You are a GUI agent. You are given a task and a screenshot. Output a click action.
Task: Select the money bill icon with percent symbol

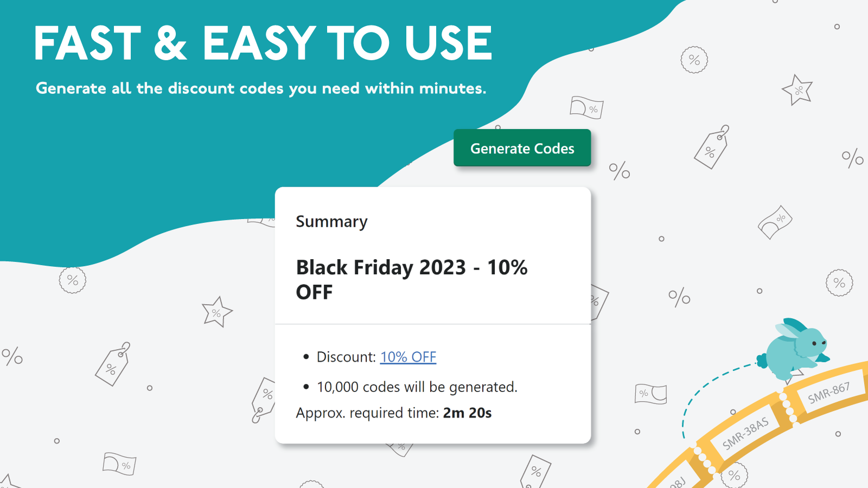coord(586,108)
